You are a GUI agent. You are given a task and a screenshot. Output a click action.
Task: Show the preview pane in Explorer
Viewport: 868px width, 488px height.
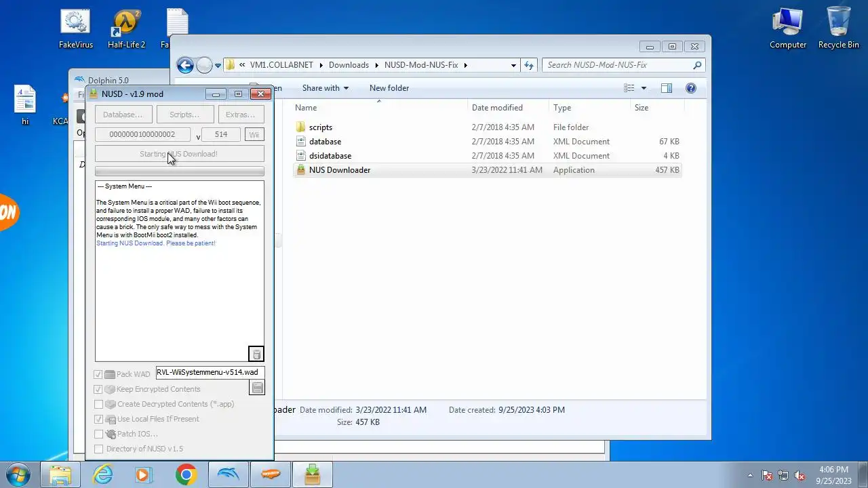[x=666, y=88]
